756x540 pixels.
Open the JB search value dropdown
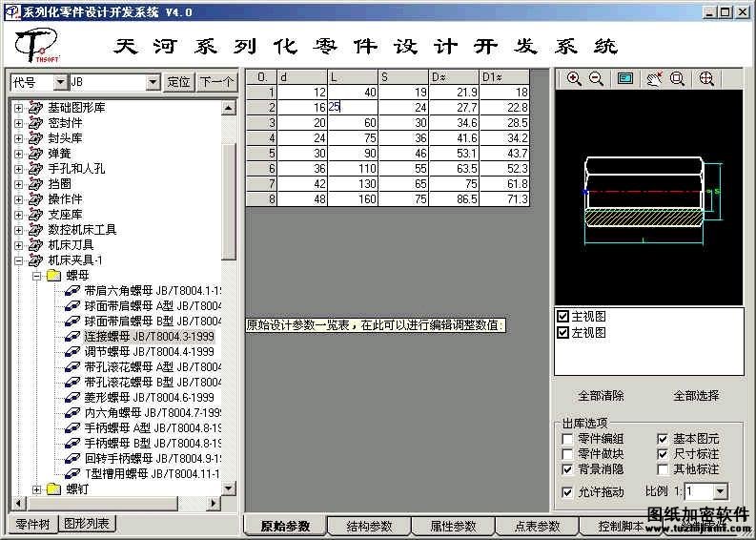tap(153, 82)
